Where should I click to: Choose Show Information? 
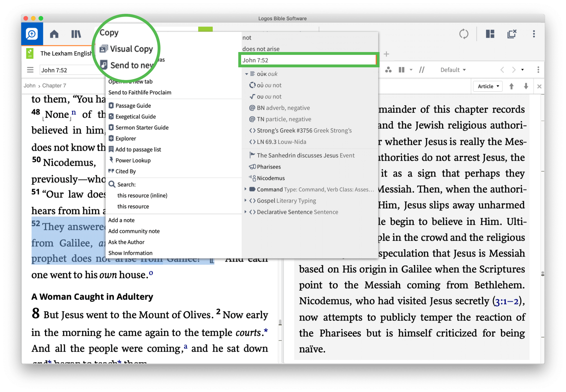click(130, 253)
